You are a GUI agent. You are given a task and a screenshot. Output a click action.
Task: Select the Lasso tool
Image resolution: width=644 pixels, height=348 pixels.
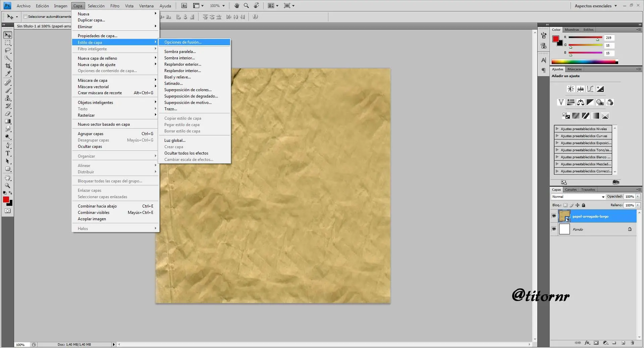8,51
